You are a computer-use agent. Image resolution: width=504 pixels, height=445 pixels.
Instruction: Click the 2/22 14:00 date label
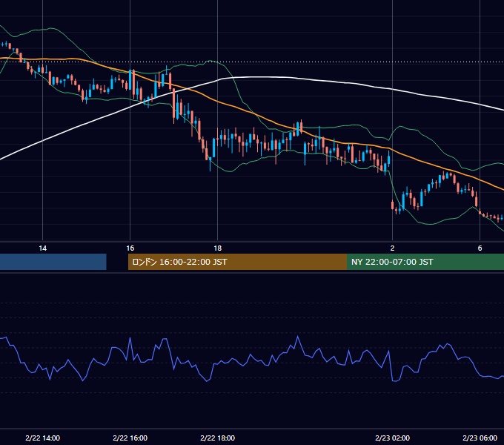(x=42, y=438)
